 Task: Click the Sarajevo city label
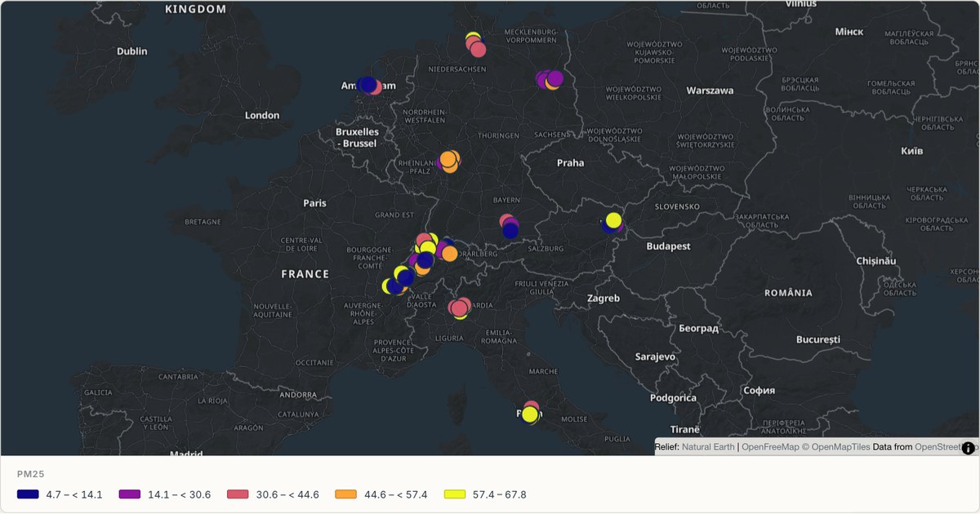656,357
